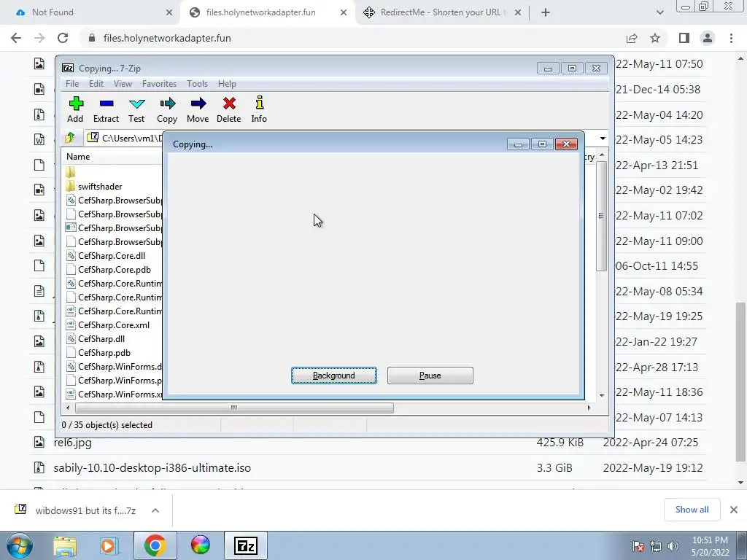Open the sabily-10.10-desktop-i386-ultimate.iso link
The image size is (747, 560).
[152, 467]
